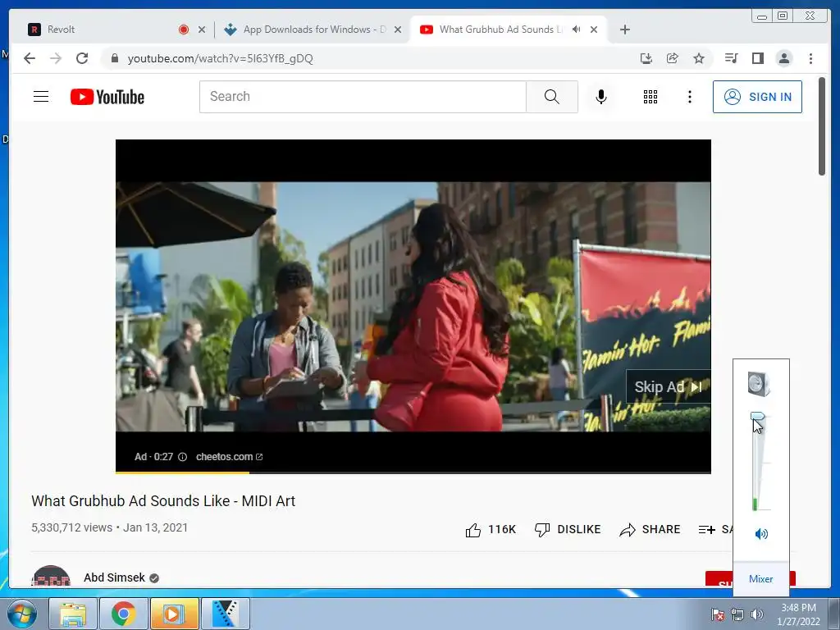This screenshot has width=840, height=630.
Task: Close the Revolt tab
Action: 202,30
